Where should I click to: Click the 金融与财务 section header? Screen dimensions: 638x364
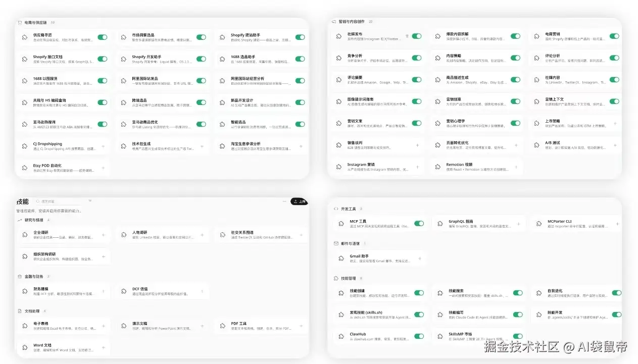pos(33,277)
